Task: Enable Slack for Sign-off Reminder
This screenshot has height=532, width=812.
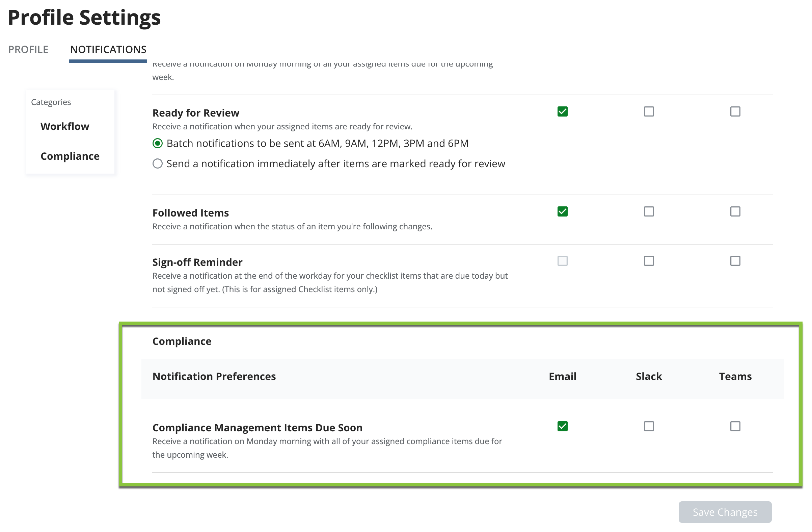Action: tap(649, 261)
